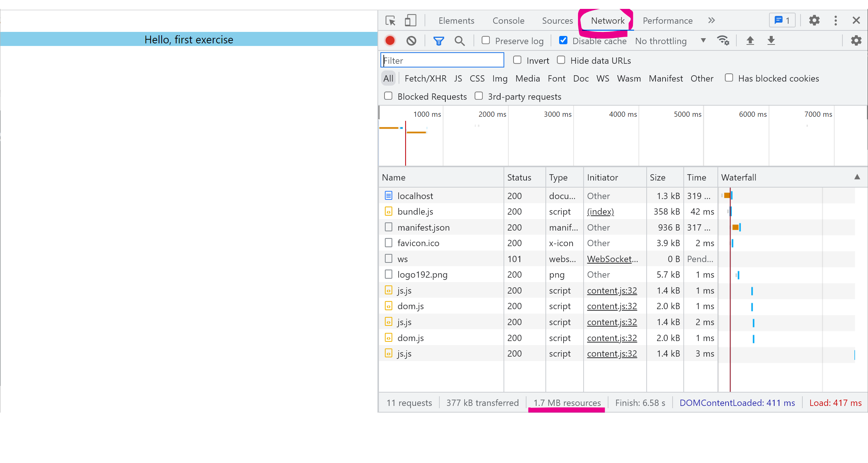This screenshot has width=868, height=463.
Task: Check the Hide data URLs box
Action: tap(561, 60)
